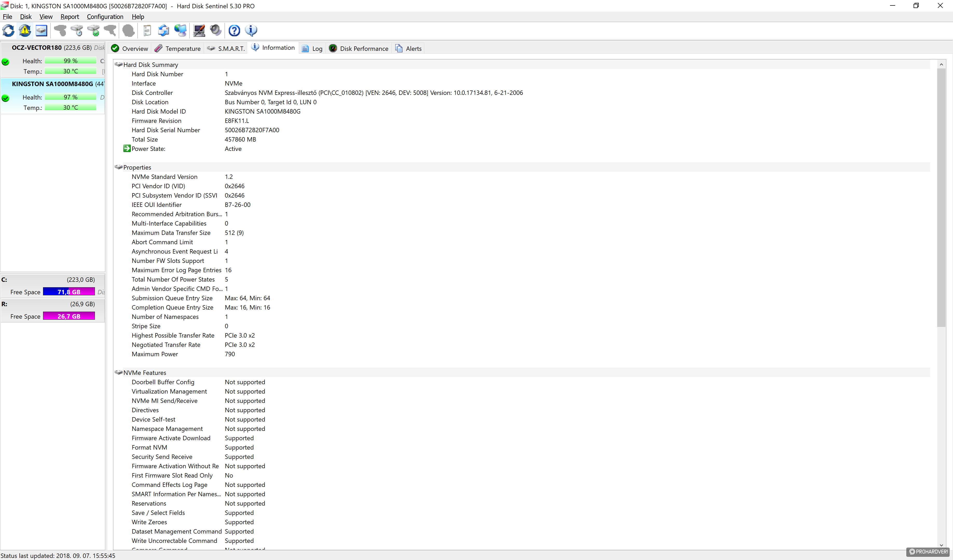Screen dimensions: 953x560
Task: Click the 30 °C temperature bar of OCZ disk
Action: pyautogui.click(x=70, y=71)
